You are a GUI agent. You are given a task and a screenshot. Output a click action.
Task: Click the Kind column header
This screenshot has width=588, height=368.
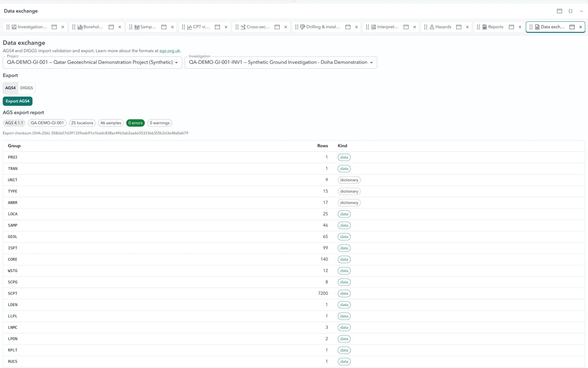click(x=342, y=146)
